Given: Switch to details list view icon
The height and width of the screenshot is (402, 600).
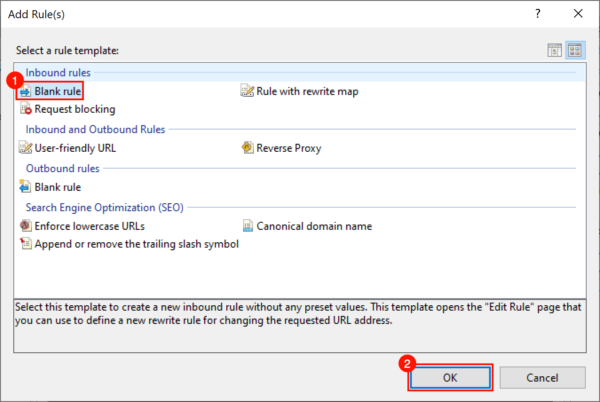Looking at the screenshot, I should (x=555, y=50).
